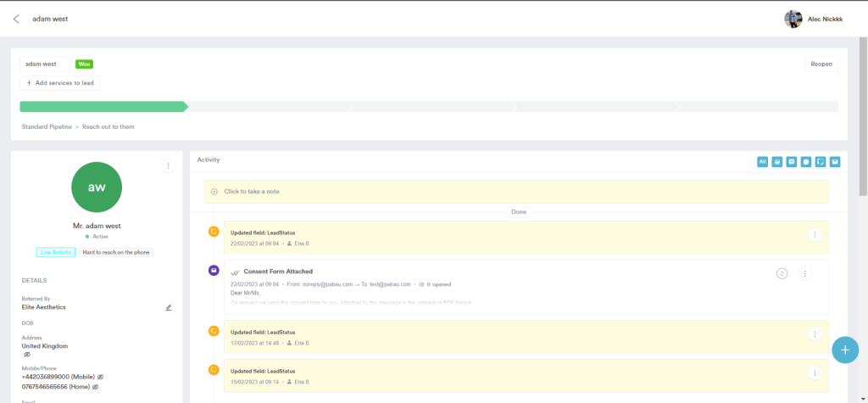Click the first green pipeline stage
868x403 pixels.
pyautogui.click(x=102, y=107)
